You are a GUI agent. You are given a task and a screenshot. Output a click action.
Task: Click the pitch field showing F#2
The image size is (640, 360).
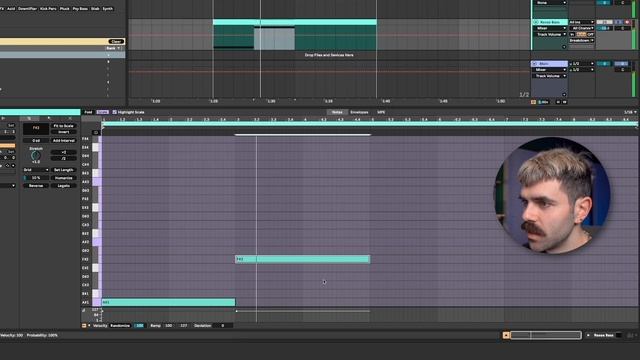tap(36, 128)
